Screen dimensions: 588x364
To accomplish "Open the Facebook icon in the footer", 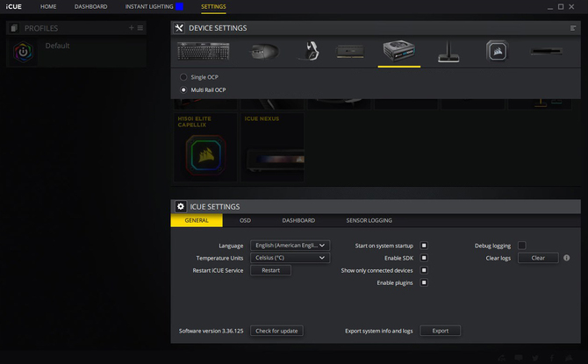I will [552, 358].
